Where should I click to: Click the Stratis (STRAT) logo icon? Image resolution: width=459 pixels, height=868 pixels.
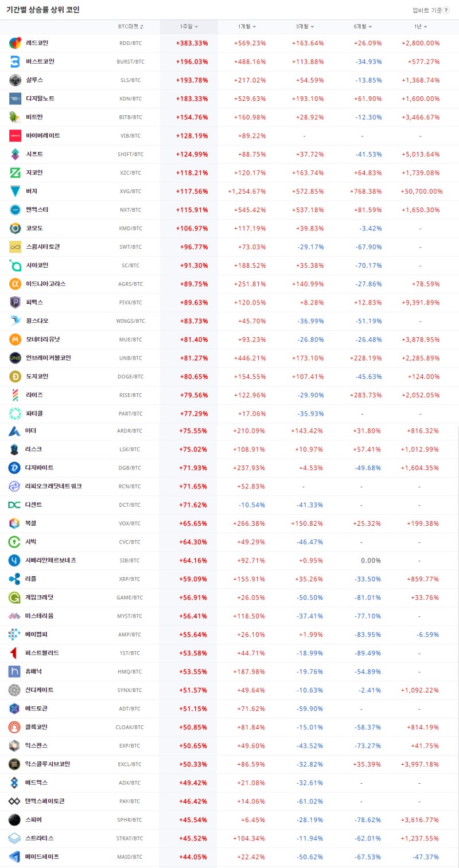[15, 838]
